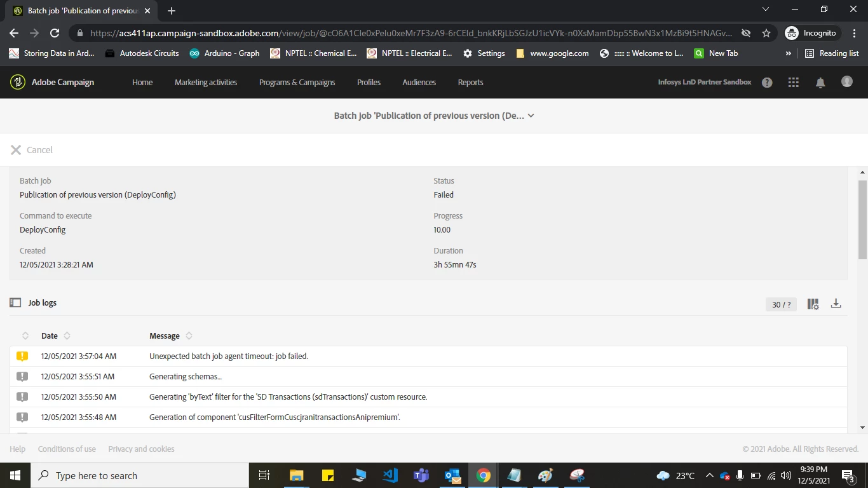
Task: Show hidden system tray icons
Action: [709, 475]
